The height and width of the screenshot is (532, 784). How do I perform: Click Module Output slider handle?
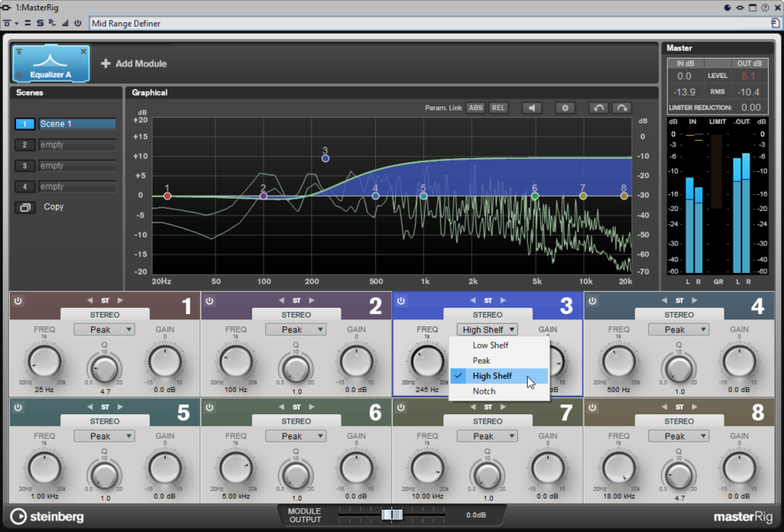392,514
